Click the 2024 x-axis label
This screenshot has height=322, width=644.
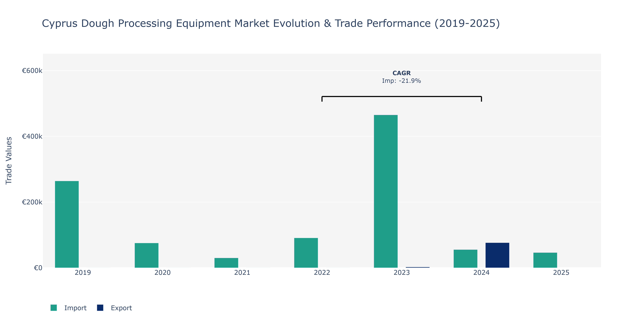(x=482, y=272)
